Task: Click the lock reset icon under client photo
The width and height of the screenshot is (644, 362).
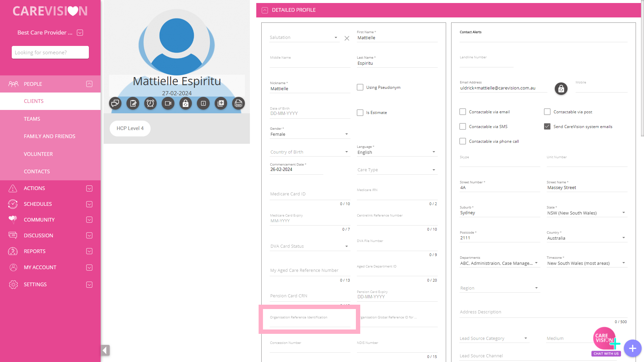Action: pos(185,103)
